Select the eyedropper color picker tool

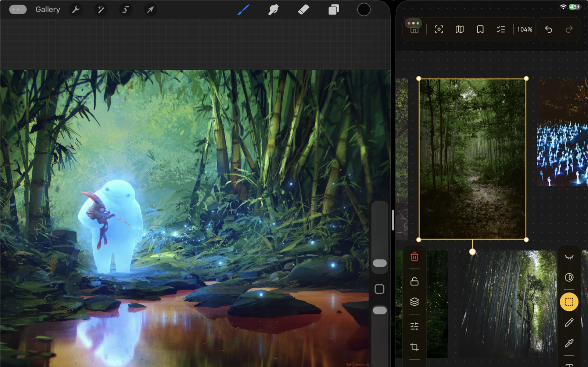pos(569,343)
